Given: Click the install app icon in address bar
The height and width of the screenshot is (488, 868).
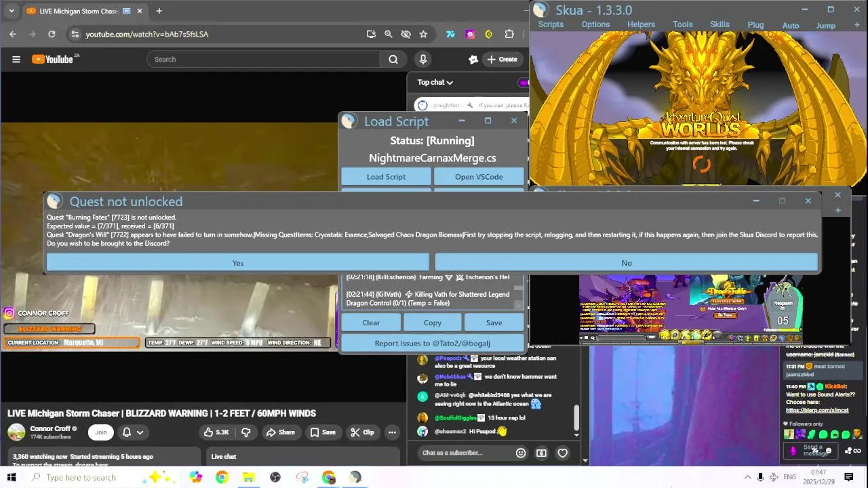Looking at the screenshot, I should click(x=371, y=34).
